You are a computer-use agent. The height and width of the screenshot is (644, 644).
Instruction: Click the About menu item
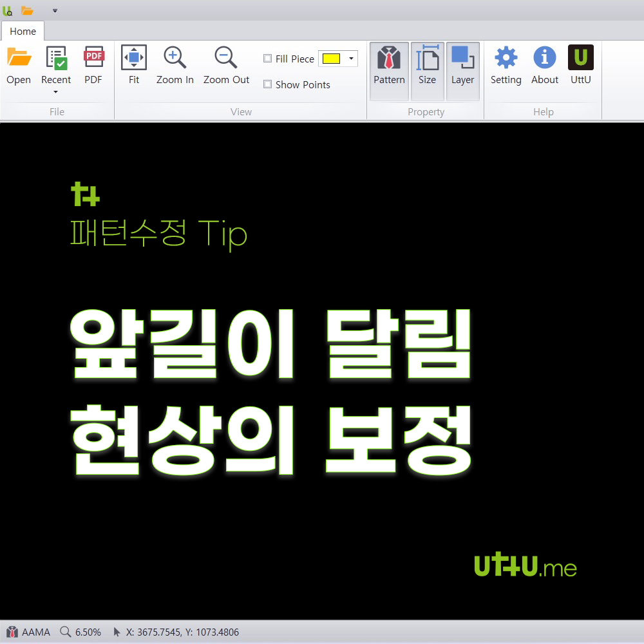point(544,64)
